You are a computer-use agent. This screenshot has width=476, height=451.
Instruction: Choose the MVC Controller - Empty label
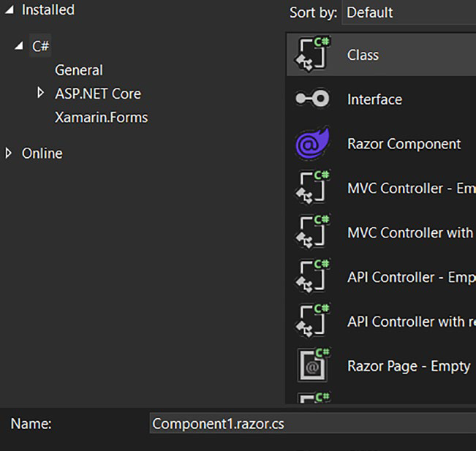pos(412,188)
